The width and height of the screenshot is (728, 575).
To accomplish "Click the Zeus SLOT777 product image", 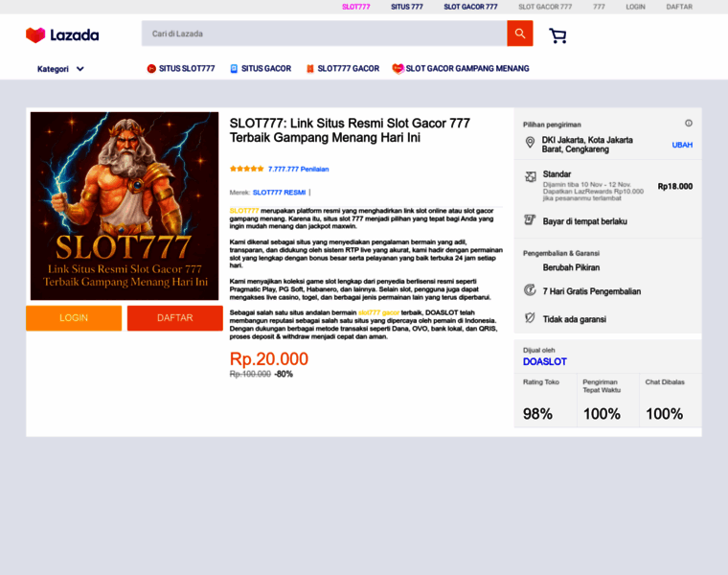I will pos(125,206).
